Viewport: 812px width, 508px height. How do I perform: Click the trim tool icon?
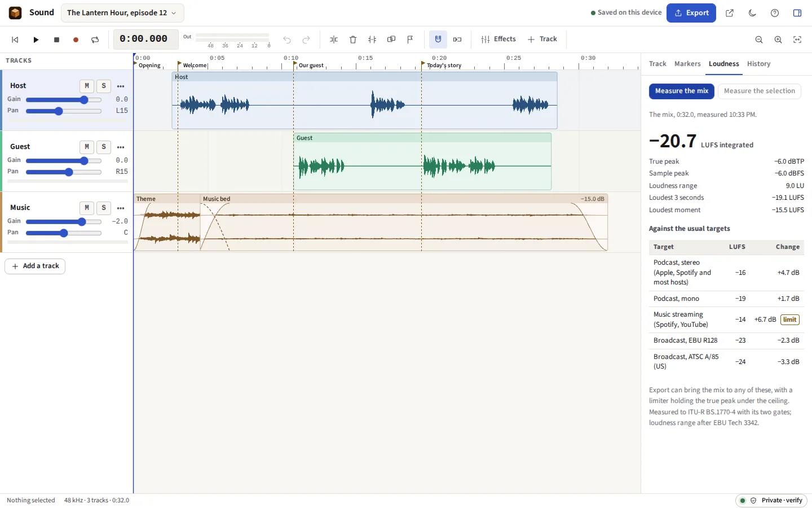[x=372, y=40]
